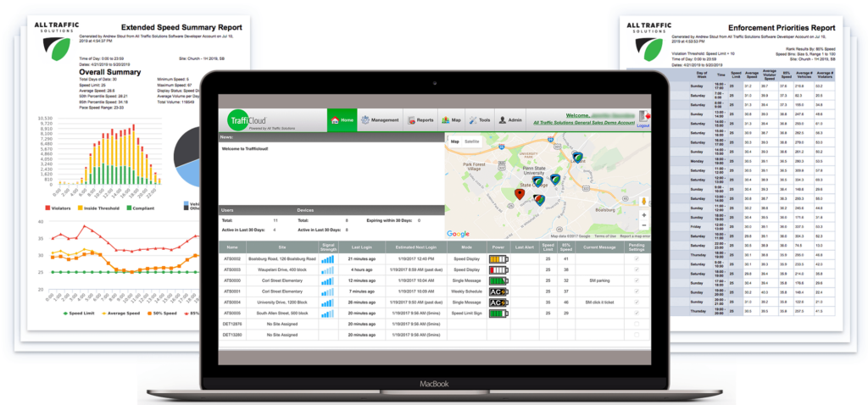868x405 pixels.
Task: Click signal strength icon for ATS0001
Action: pyautogui.click(x=328, y=291)
